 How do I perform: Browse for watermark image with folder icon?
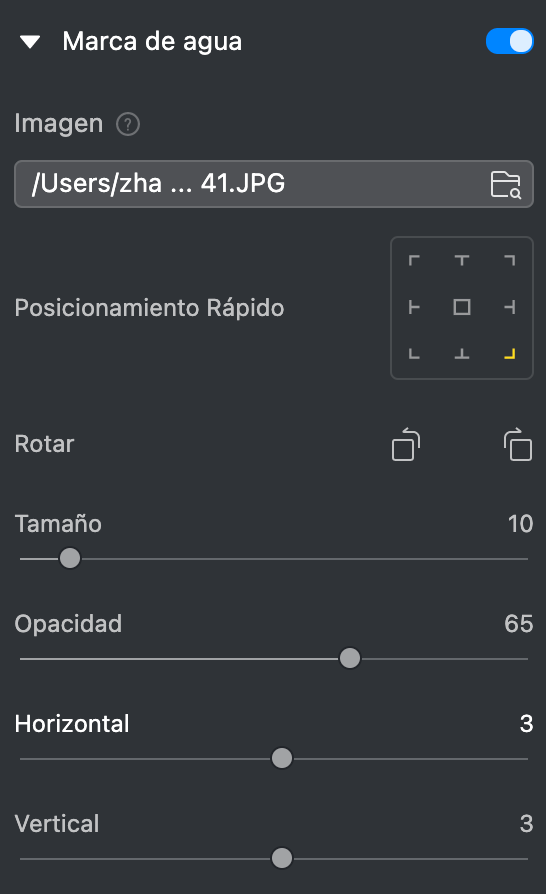pyautogui.click(x=506, y=184)
